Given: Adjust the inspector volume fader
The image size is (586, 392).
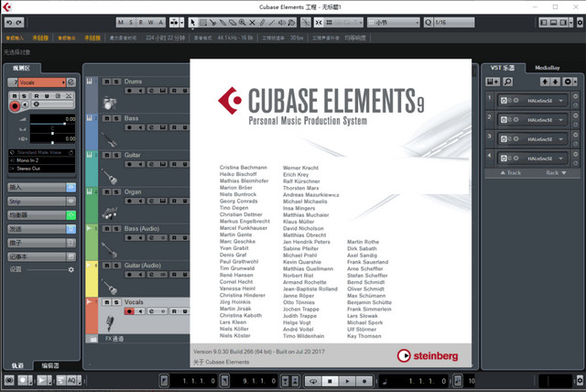Looking at the screenshot, I should (x=65, y=124).
